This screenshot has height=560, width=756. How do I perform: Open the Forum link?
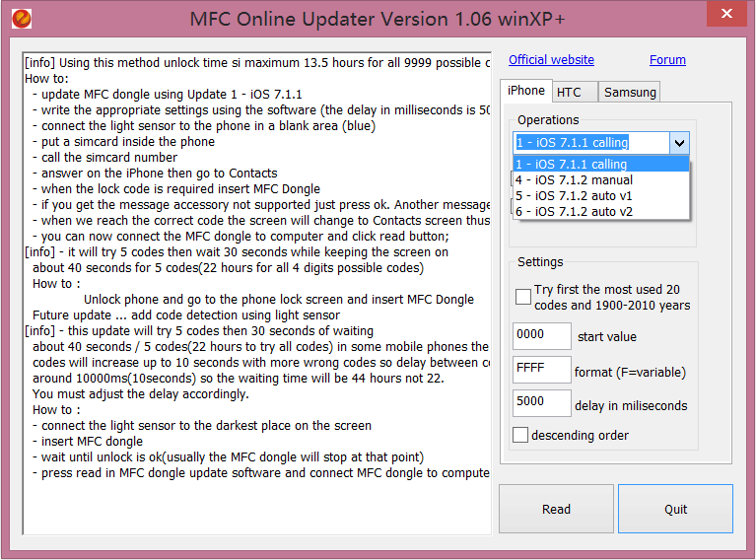(x=667, y=60)
